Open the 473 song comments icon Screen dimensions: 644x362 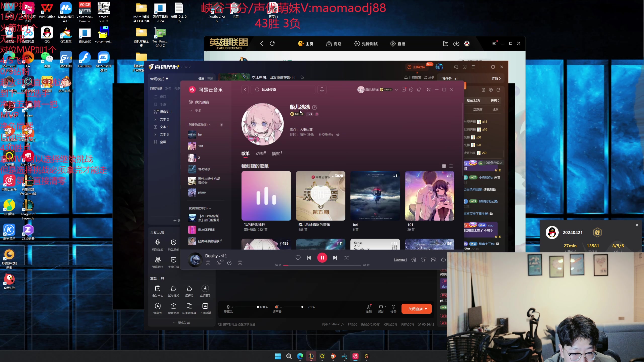(219, 263)
